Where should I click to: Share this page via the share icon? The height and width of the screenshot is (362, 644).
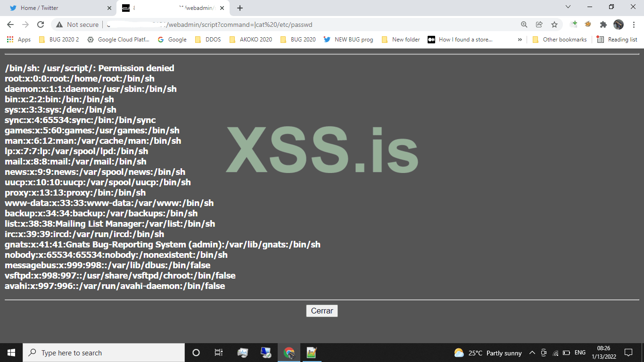539,25
